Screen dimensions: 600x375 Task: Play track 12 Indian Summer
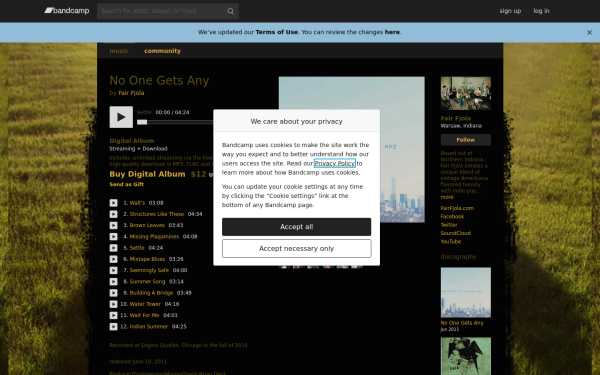113,326
